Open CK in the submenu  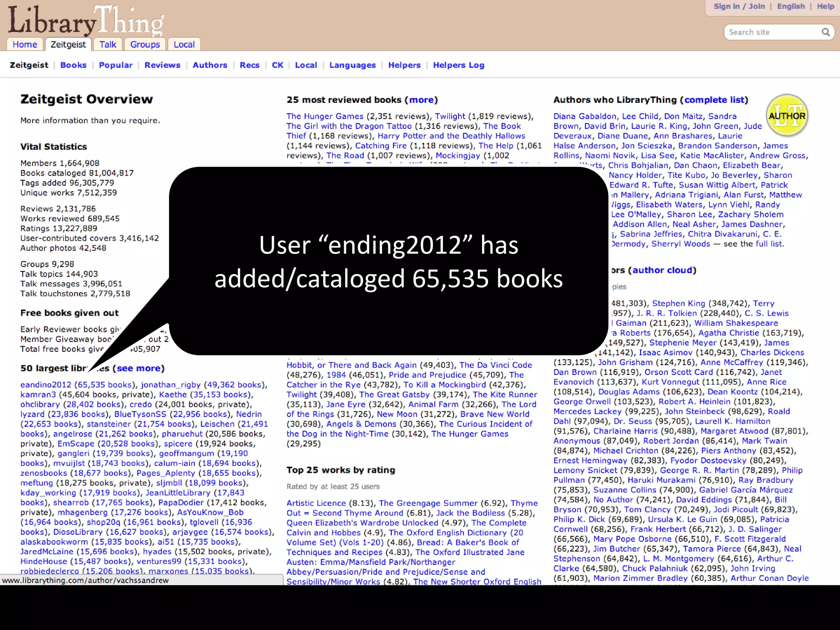278,65
